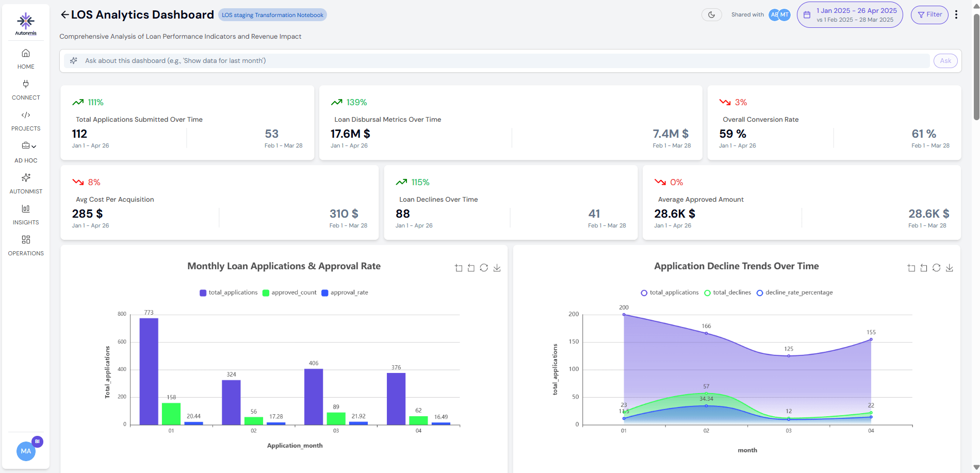Navigate to Projects in the sidebar
980x473 pixels.
pyautogui.click(x=26, y=121)
